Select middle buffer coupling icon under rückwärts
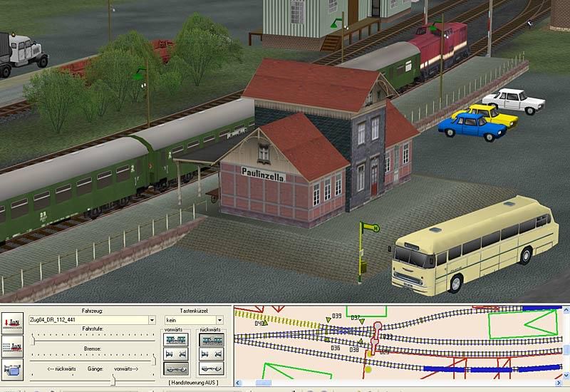This screenshot has width=570, height=392. [x=211, y=354]
